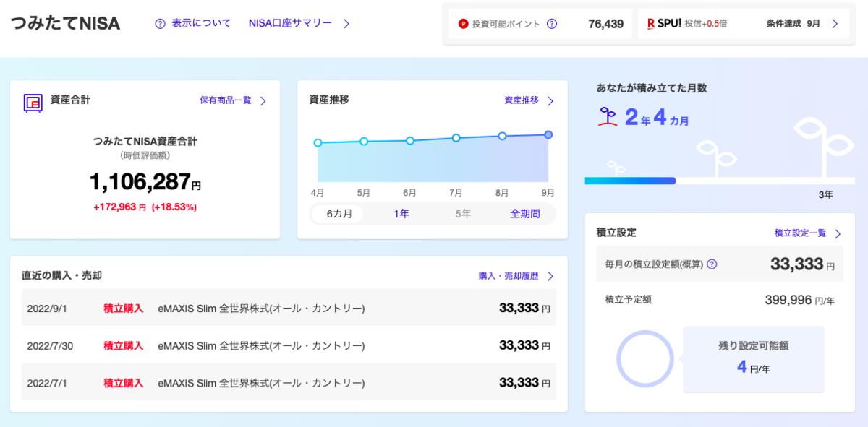Open the 資産推移 link text
This screenshot has height=427, width=868.
pyautogui.click(x=522, y=100)
